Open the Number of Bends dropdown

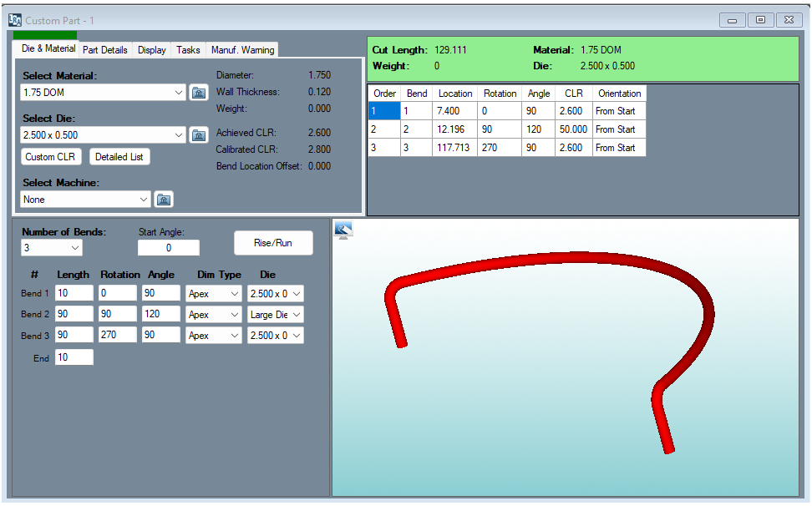75,248
